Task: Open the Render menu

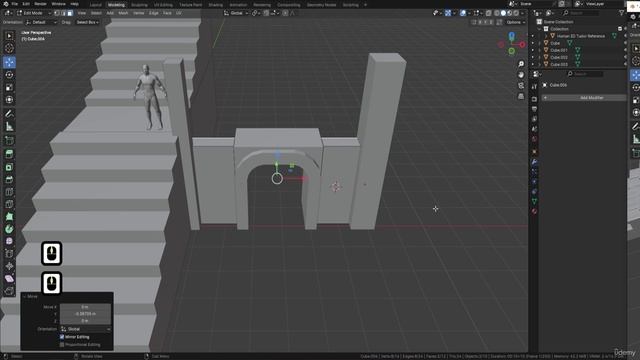Action: pos(40,4)
